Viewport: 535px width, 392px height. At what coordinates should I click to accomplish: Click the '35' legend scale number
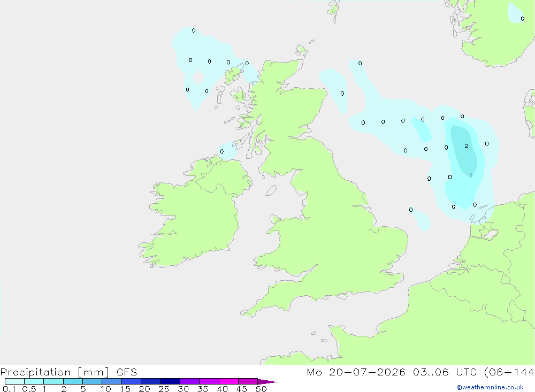[x=203, y=389]
